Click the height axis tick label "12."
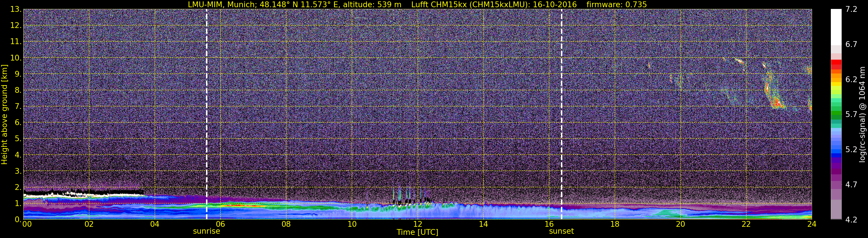 (16, 26)
